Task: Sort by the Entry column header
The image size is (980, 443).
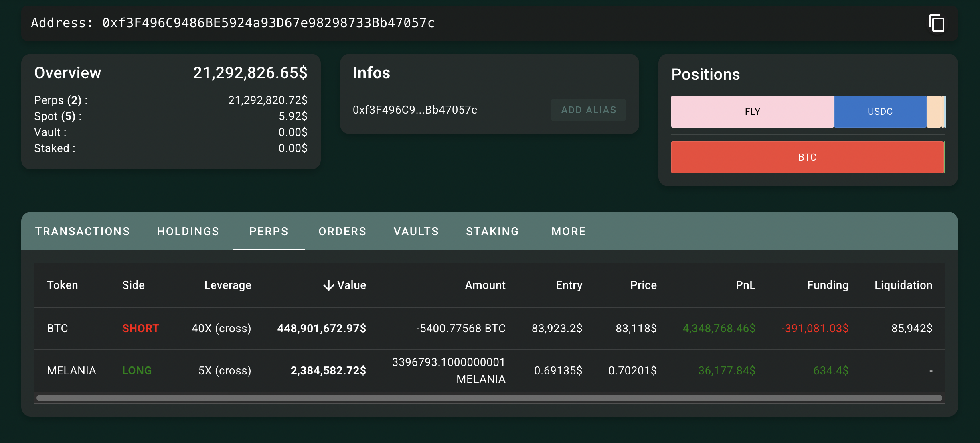Action: click(569, 285)
